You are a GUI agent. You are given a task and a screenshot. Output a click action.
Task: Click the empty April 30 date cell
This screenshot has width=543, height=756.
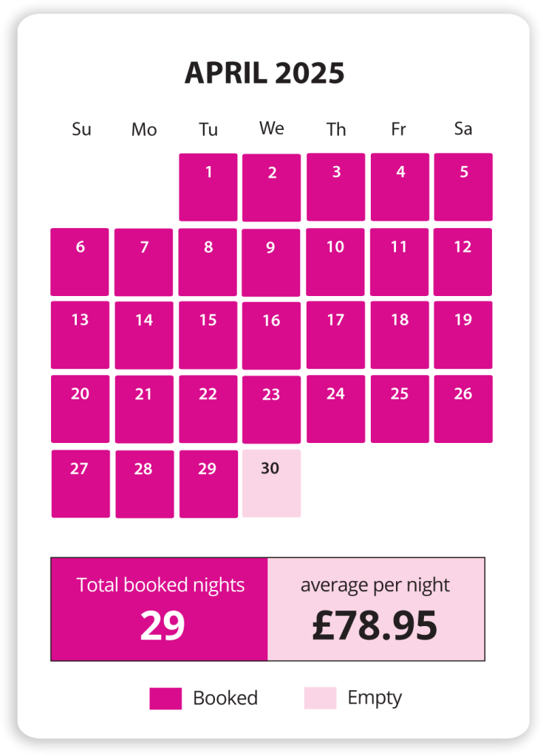coord(271,484)
